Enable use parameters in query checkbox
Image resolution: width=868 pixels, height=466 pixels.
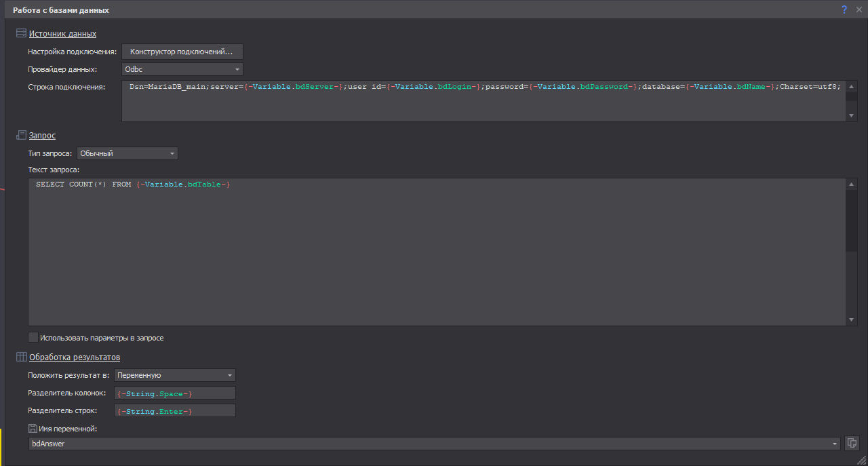pos(33,337)
